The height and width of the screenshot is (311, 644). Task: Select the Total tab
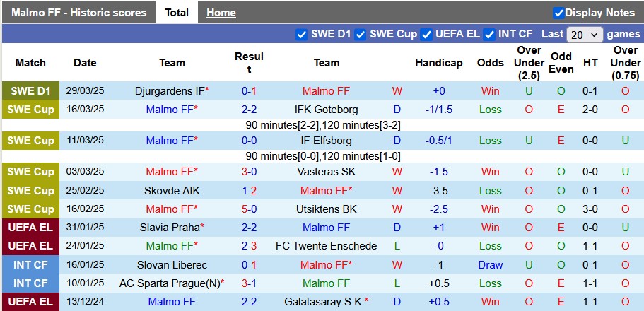(x=177, y=13)
